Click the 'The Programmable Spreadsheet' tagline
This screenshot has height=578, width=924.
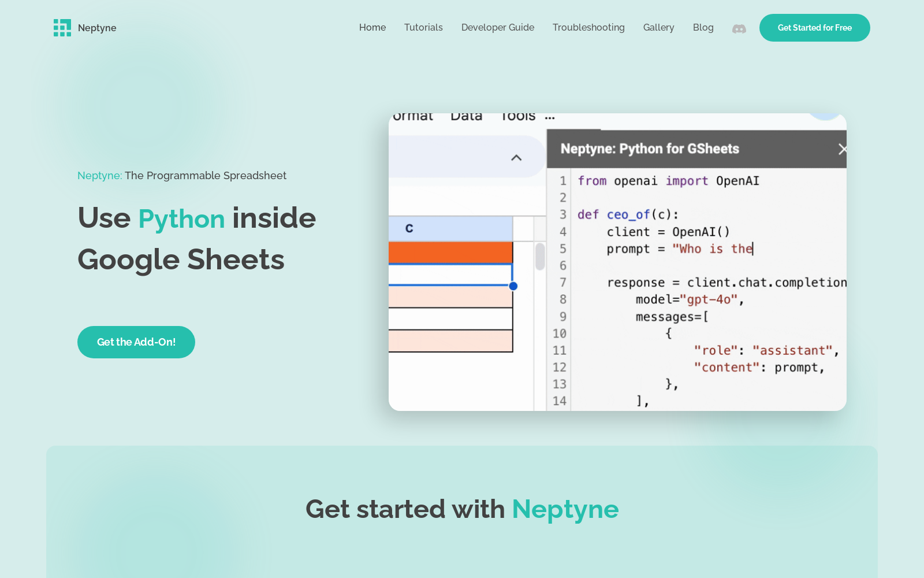pyautogui.click(x=206, y=175)
